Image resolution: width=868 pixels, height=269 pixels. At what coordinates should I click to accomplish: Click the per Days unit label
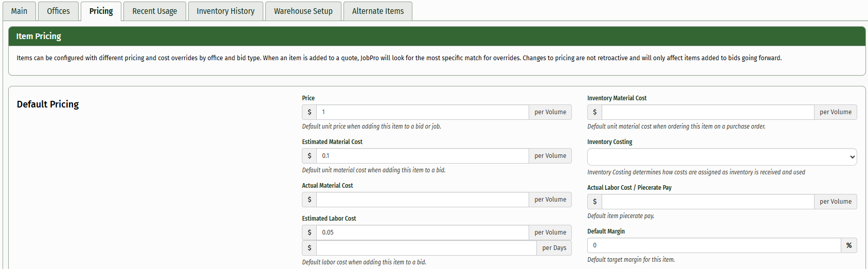(x=554, y=248)
